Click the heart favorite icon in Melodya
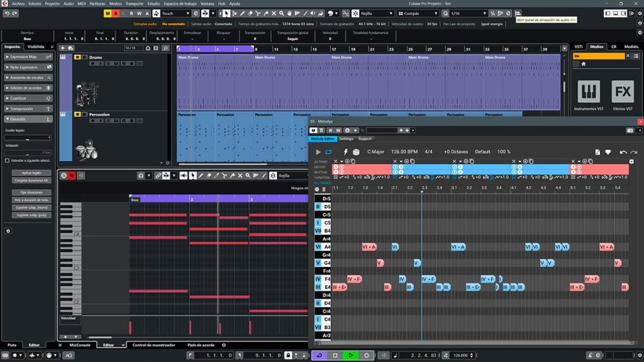 point(608,151)
